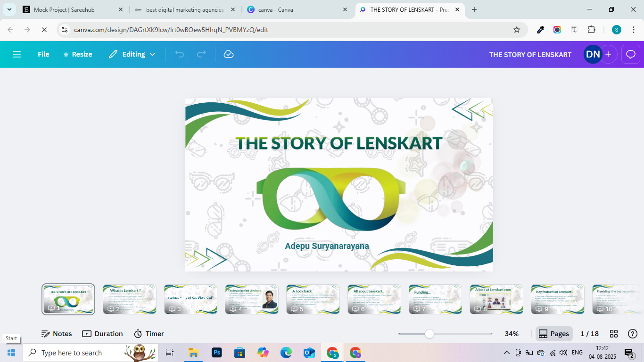The height and width of the screenshot is (362, 644).
Task: Open the grid view icon
Action: point(614,334)
